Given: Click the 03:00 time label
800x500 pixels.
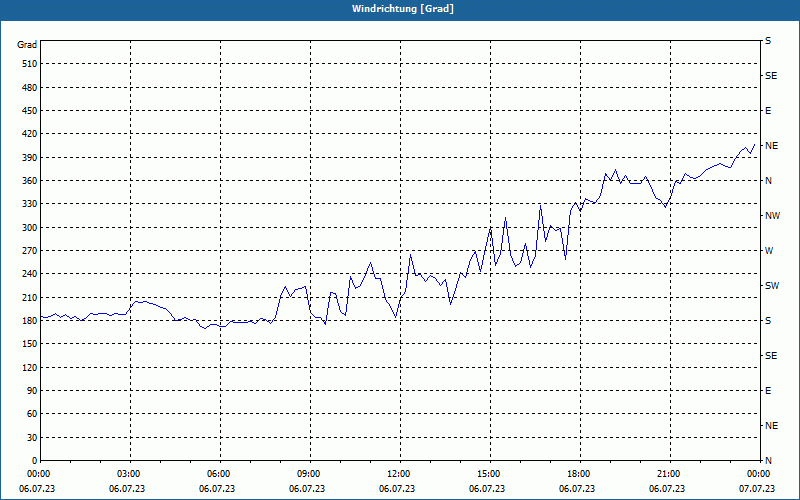Looking at the screenshot, I should click(131, 474).
